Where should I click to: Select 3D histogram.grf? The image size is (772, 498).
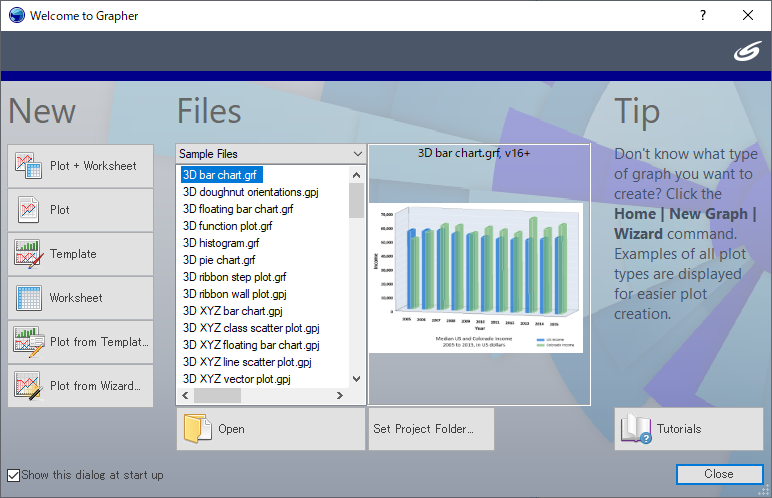221,243
